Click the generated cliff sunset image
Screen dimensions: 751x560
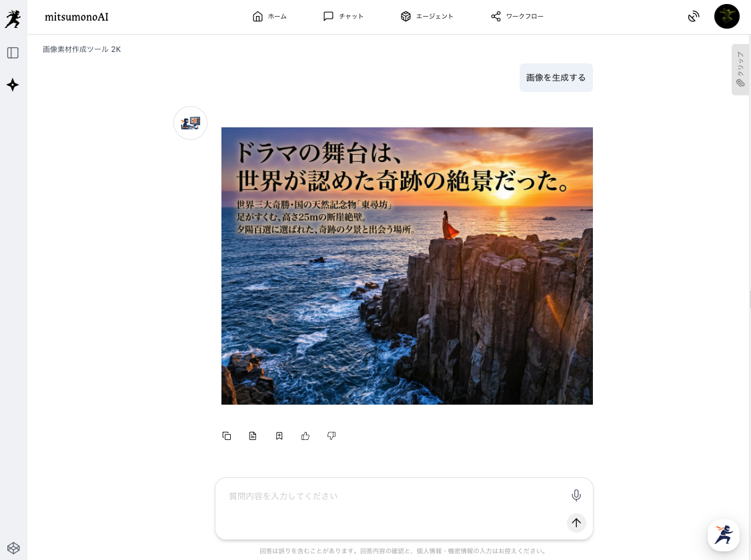[407, 265]
